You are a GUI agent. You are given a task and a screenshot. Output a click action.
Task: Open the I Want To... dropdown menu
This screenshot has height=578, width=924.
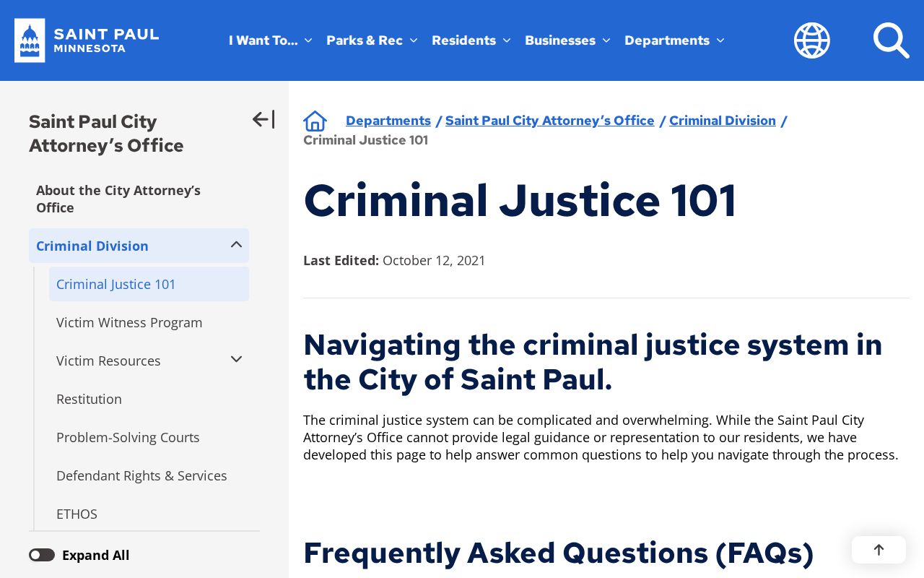pos(271,40)
